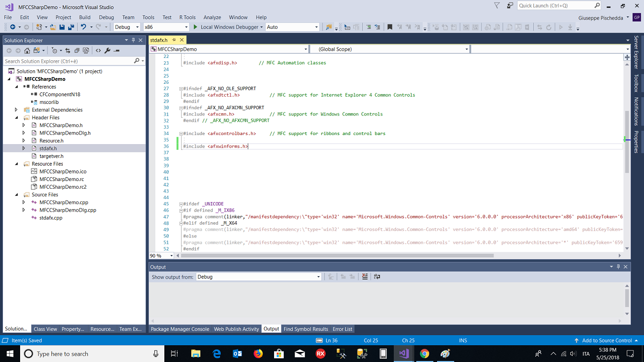
Task: Click the Navigate Backward toolbar arrow
Action: [x=12, y=27]
